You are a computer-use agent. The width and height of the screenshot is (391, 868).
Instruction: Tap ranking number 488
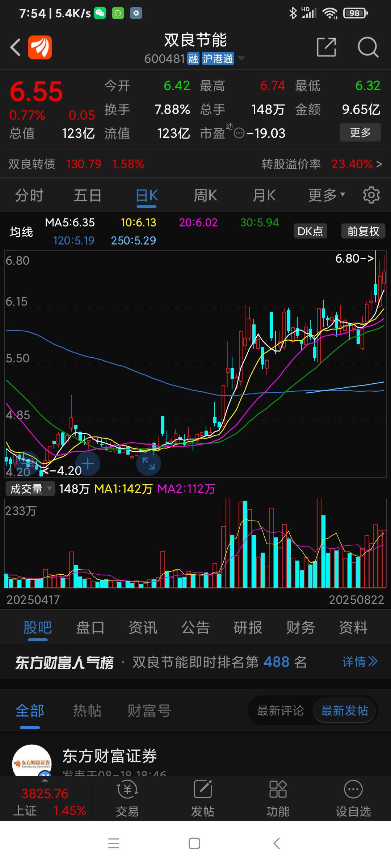[x=277, y=662]
